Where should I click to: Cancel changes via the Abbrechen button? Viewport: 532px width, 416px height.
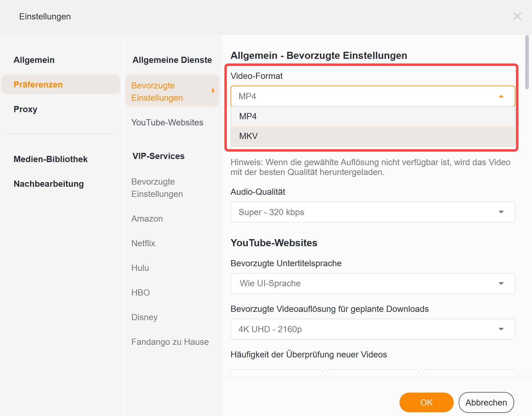point(486,402)
